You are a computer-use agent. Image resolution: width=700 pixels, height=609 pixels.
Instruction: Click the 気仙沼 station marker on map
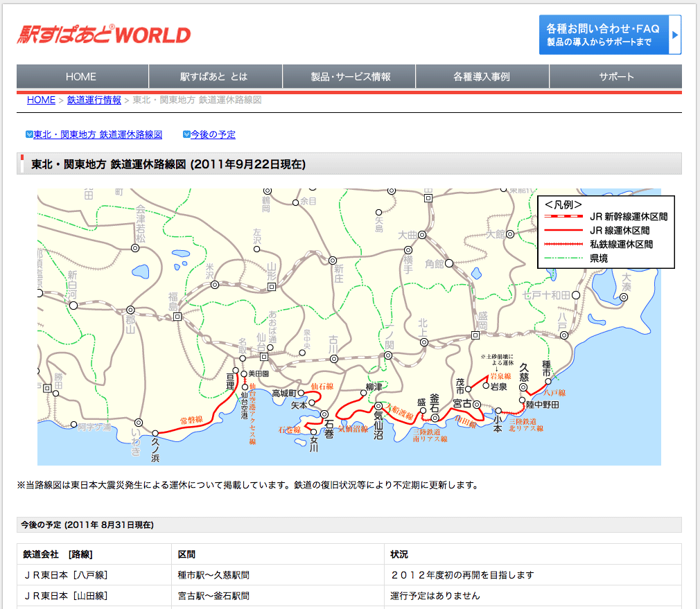[378, 407]
